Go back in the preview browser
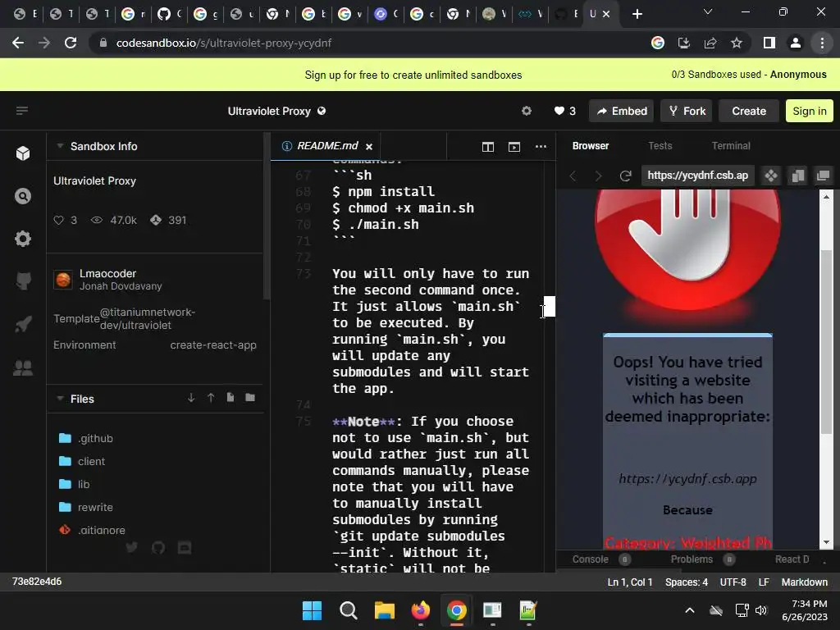Viewport: 840px width, 630px height. pyautogui.click(x=573, y=176)
